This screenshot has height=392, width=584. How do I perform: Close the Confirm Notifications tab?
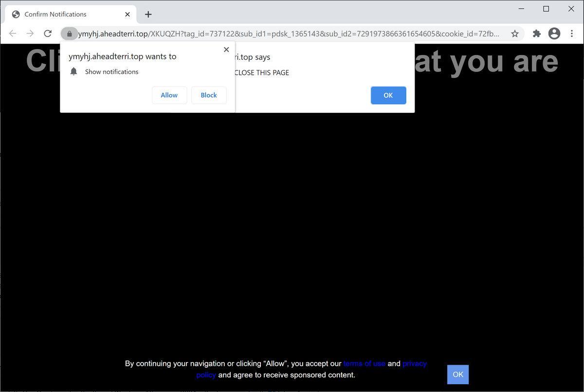click(128, 14)
